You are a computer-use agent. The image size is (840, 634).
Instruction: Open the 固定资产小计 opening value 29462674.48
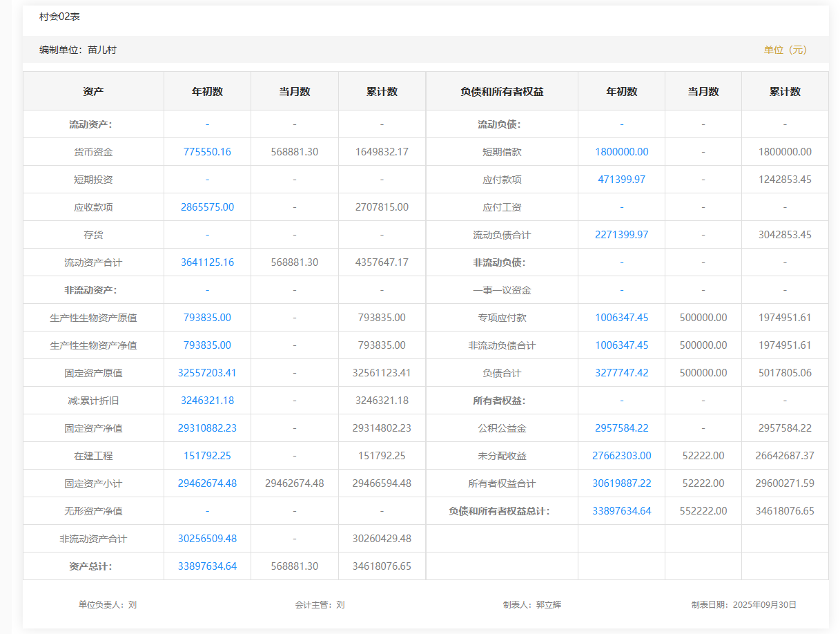pos(207,483)
